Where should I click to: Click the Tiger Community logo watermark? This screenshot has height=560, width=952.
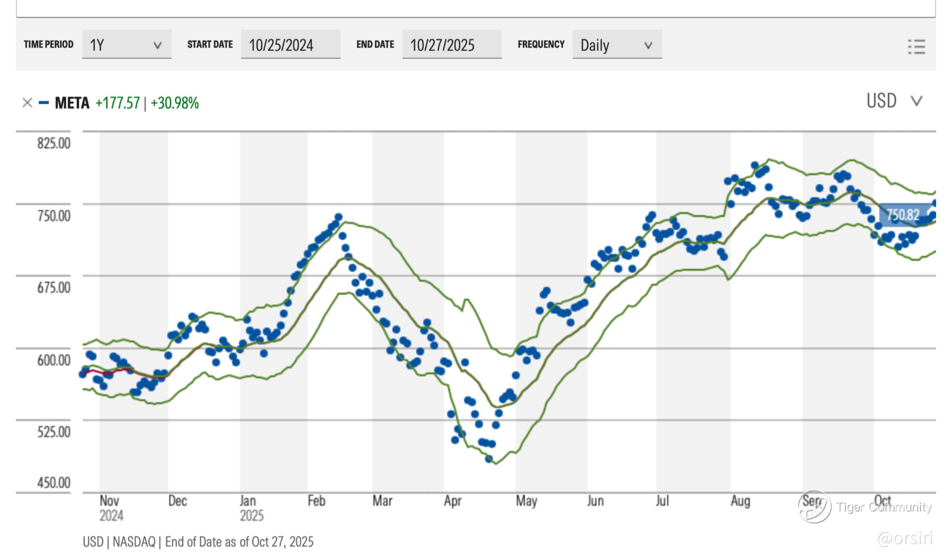coord(815,507)
